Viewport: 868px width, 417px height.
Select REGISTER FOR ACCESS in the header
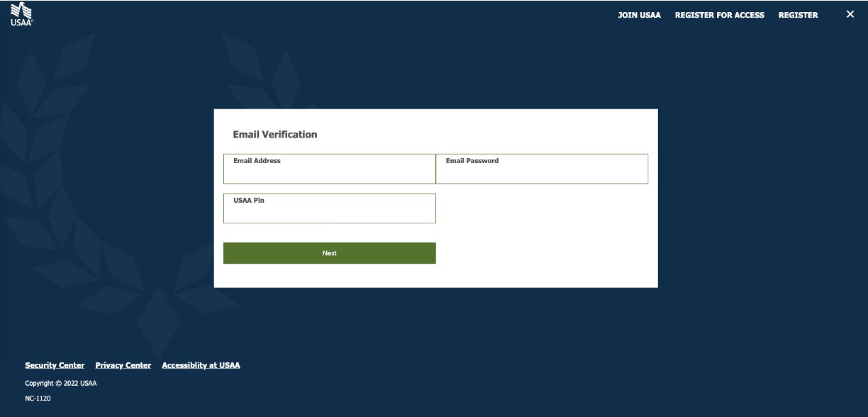coord(719,15)
